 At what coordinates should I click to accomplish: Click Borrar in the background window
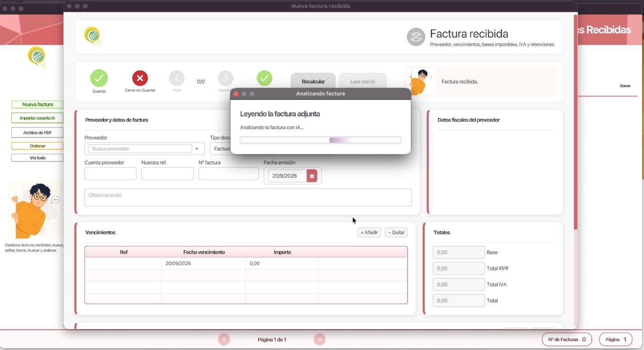coord(625,86)
